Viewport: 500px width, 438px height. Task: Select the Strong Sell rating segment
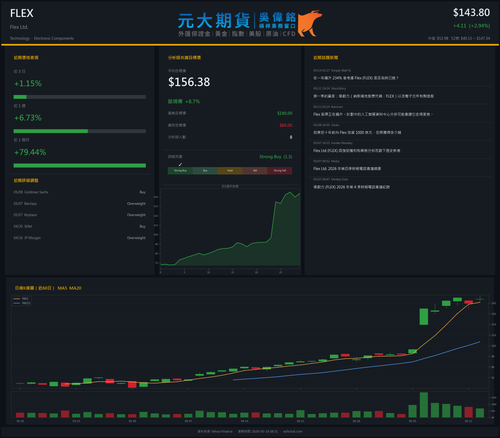280,171
